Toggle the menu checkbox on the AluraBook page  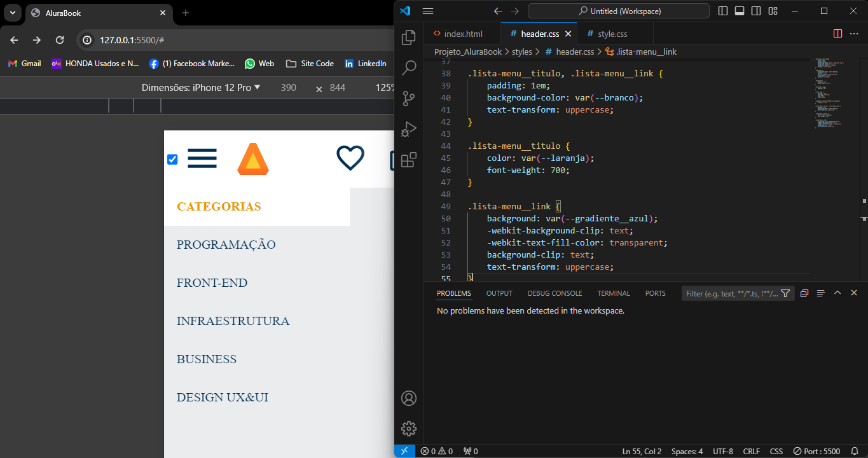(x=172, y=159)
